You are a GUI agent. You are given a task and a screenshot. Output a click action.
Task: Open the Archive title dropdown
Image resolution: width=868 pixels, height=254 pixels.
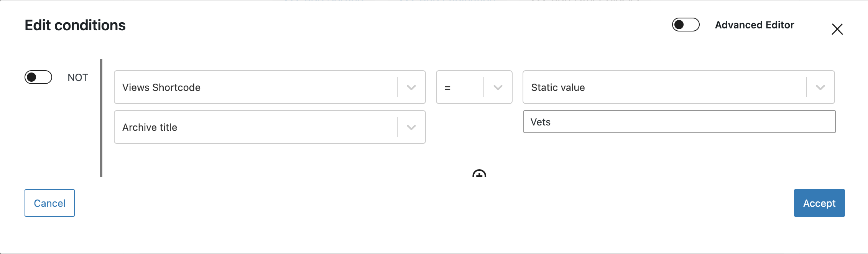(x=270, y=127)
